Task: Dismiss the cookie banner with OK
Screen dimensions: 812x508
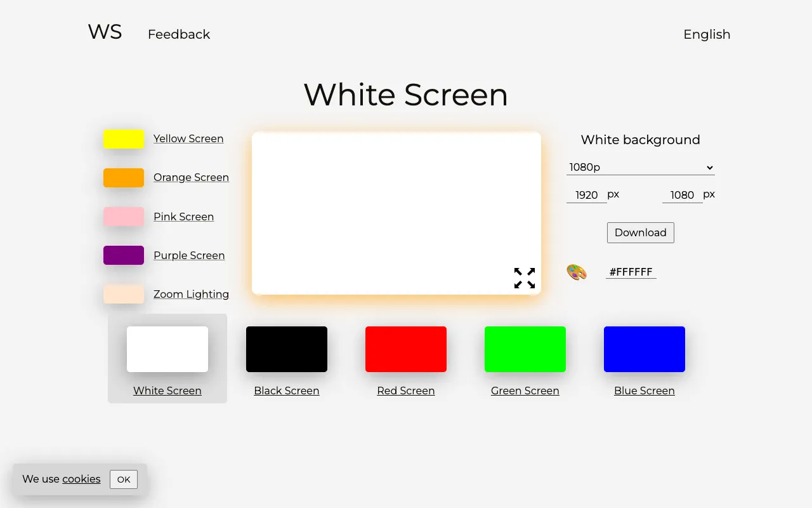Action: [x=123, y=479]
